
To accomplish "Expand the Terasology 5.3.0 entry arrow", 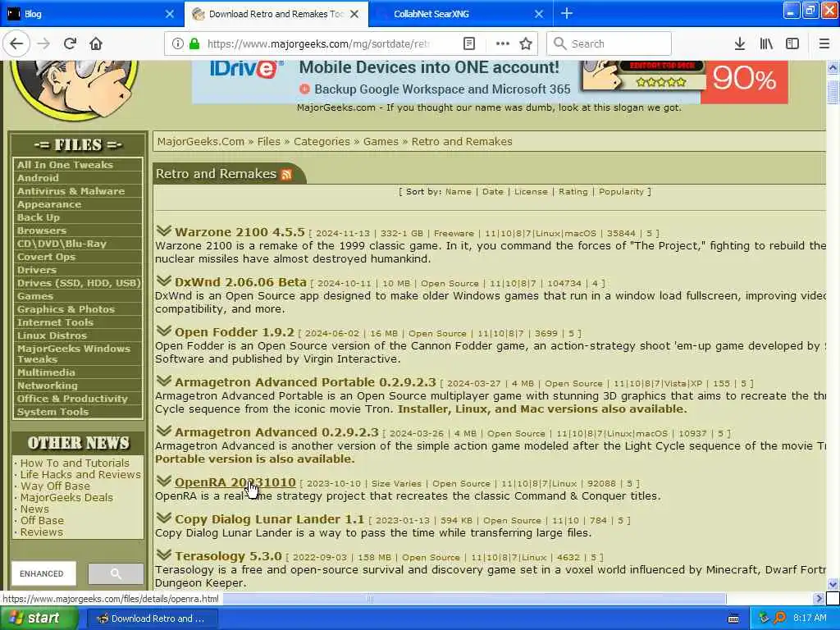I will [164, 555].
